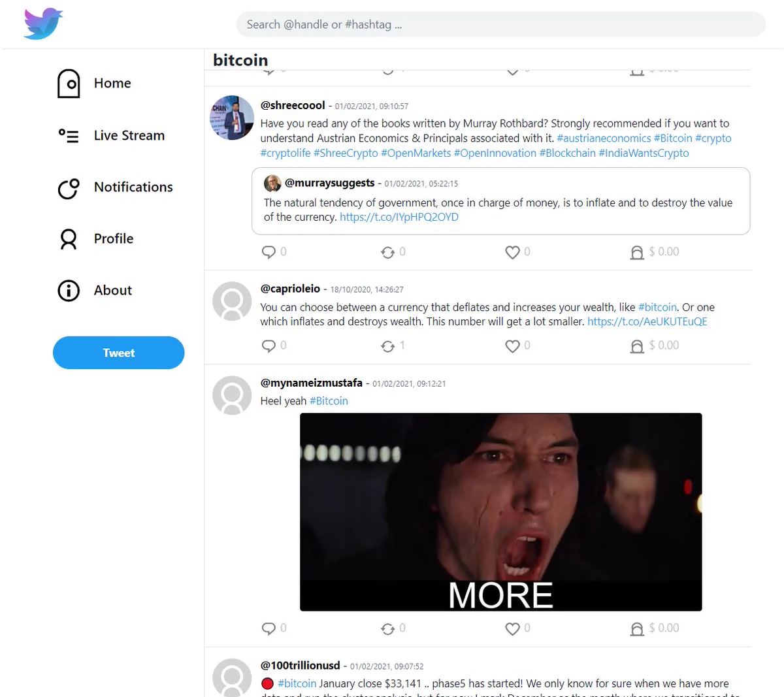Follow the t.co/IYpHPQ2OYD link
The width and height of the screenshot is (784, 697).
(x=399, y=217)
